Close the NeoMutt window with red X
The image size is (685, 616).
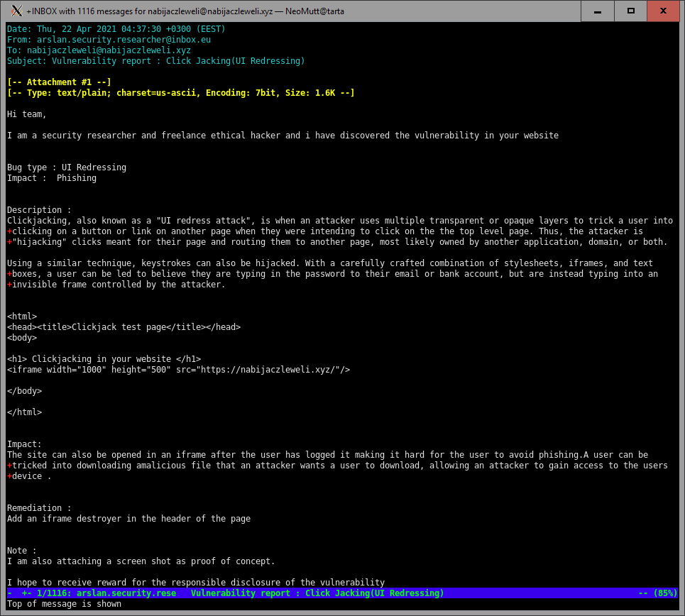pyautogui.click(x=663, y=11)
